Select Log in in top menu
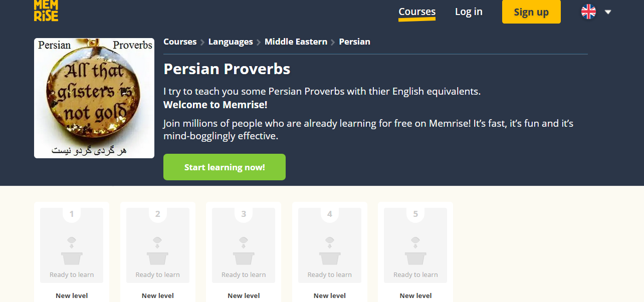 pos(469,12)
